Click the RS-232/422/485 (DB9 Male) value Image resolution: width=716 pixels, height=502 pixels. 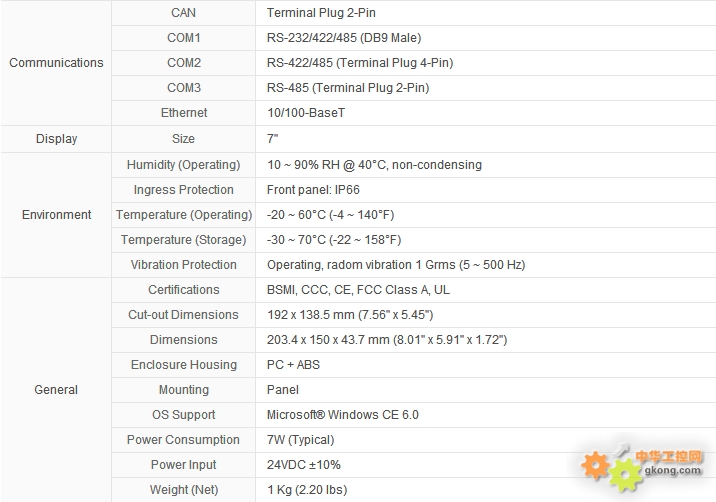[x=344, y=38]
